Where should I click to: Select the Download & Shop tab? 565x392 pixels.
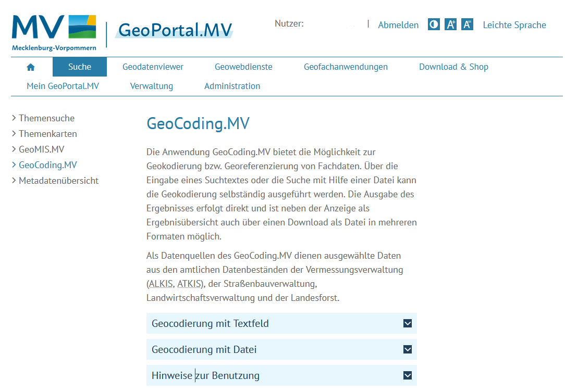point(453,67)
